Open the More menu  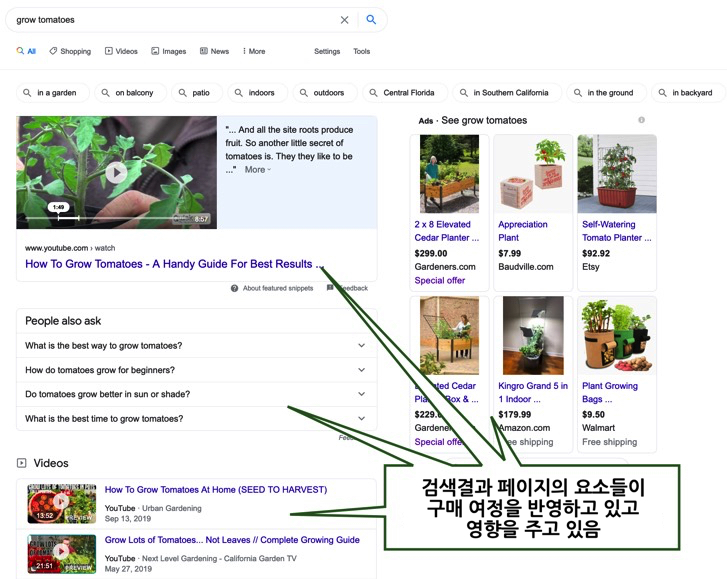pyautogui.click(x=254, y=51)
